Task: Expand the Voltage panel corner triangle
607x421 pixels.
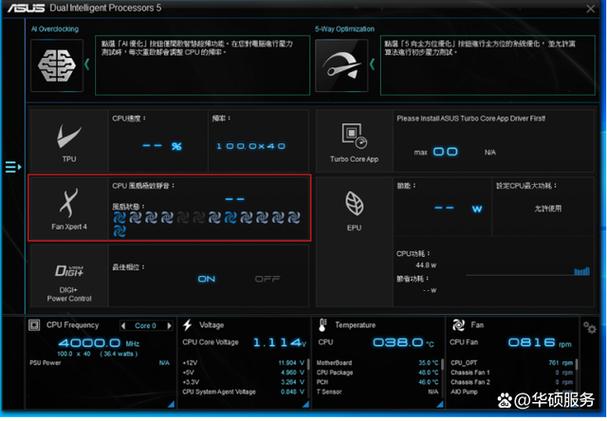Action: (x=306, y=404)
